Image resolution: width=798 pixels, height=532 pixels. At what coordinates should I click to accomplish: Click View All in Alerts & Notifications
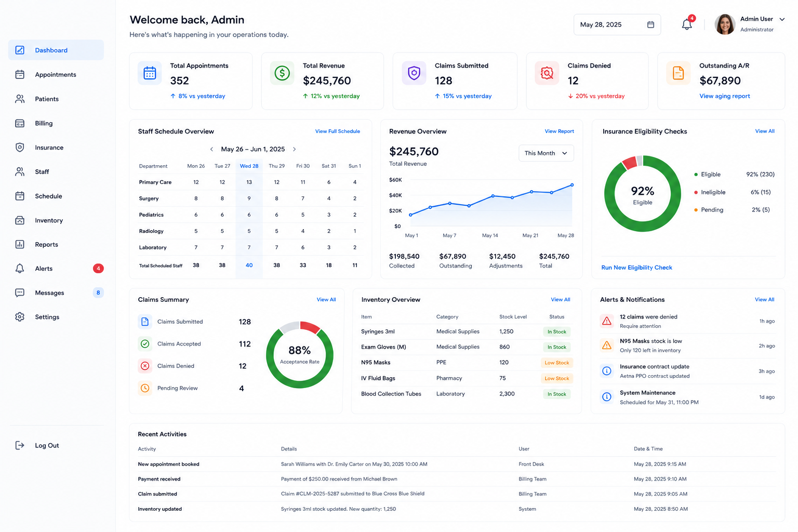point(765,300)
